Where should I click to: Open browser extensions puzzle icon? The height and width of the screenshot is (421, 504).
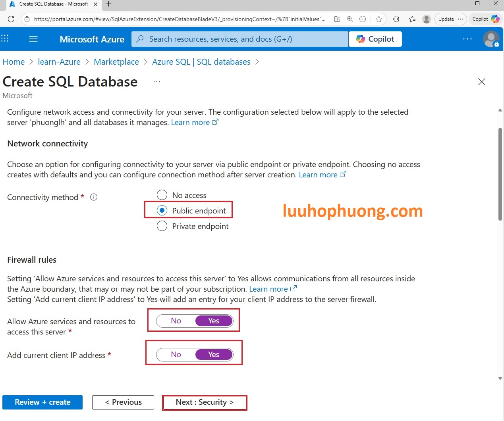(x=396, y=19)
